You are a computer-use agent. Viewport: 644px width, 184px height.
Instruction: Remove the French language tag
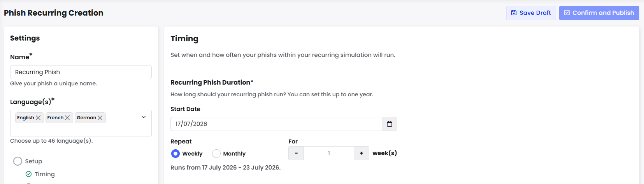tap(67, 118)
